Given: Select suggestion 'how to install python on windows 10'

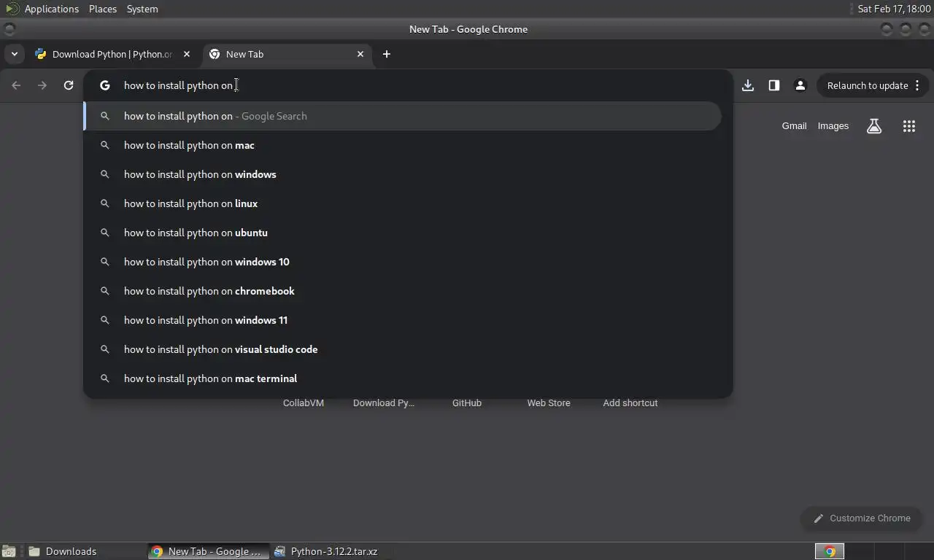Looking at the screenshot, I should (x=403, y=262).
